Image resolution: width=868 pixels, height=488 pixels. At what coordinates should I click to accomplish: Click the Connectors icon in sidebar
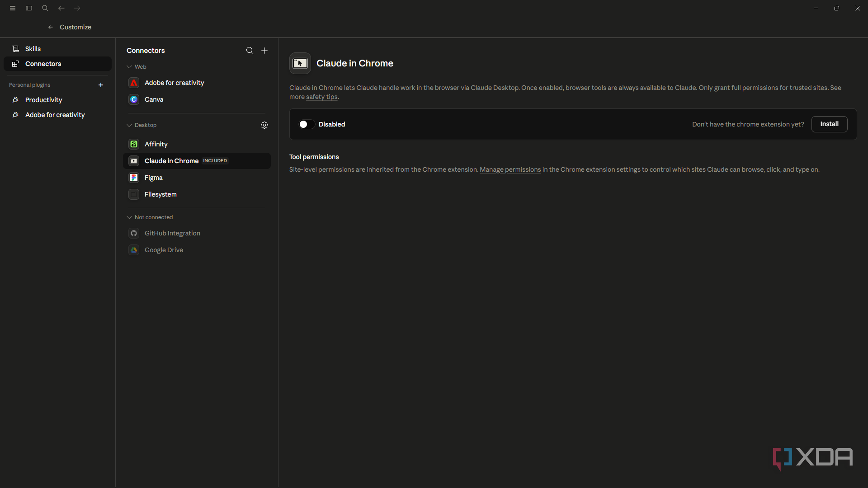tap(15, 64)
